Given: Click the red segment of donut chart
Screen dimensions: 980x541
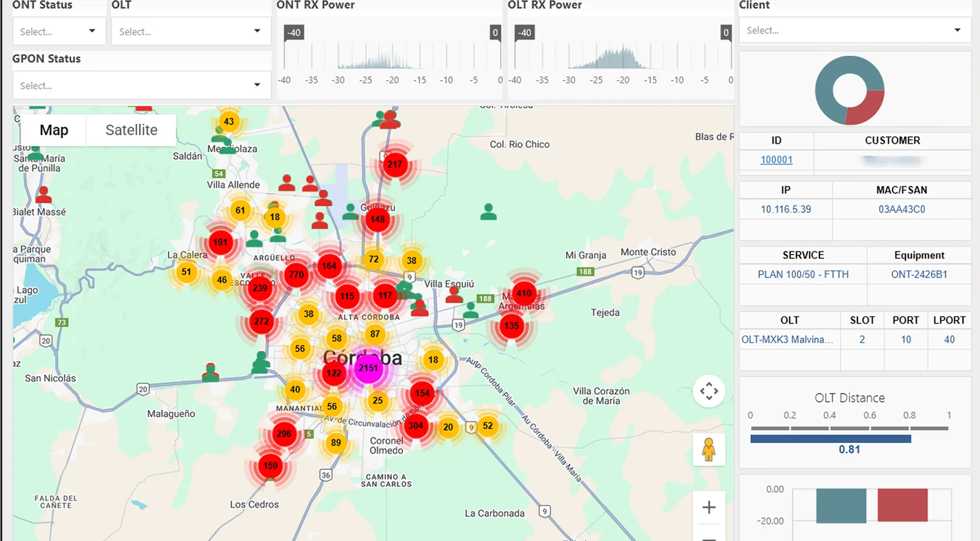Looking at the screenshot, I should pyautogui.click(x=867, y=107).
